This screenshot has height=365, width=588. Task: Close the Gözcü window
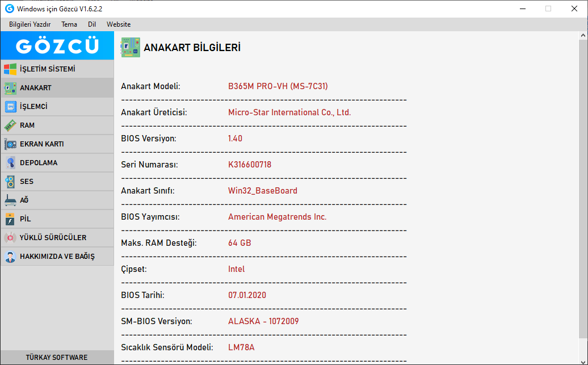pyautogui.click(x=574, y=9)
